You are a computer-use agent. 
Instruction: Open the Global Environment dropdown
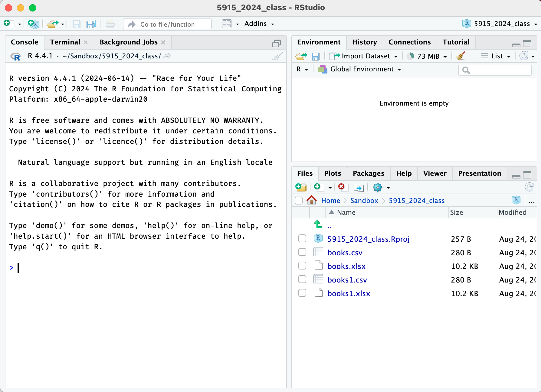(x=360, y=69)
